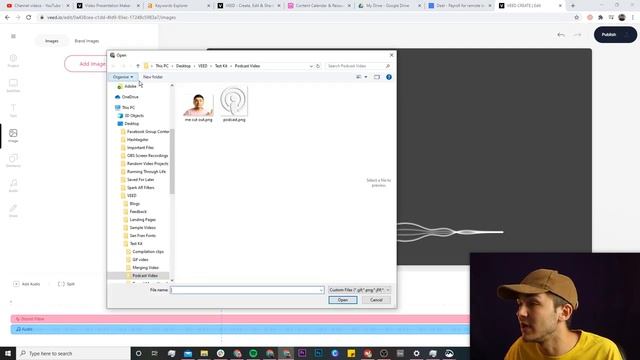
Task: Click the Split tool above timeline
Action: pyautogui.click(x=67, y=284)
